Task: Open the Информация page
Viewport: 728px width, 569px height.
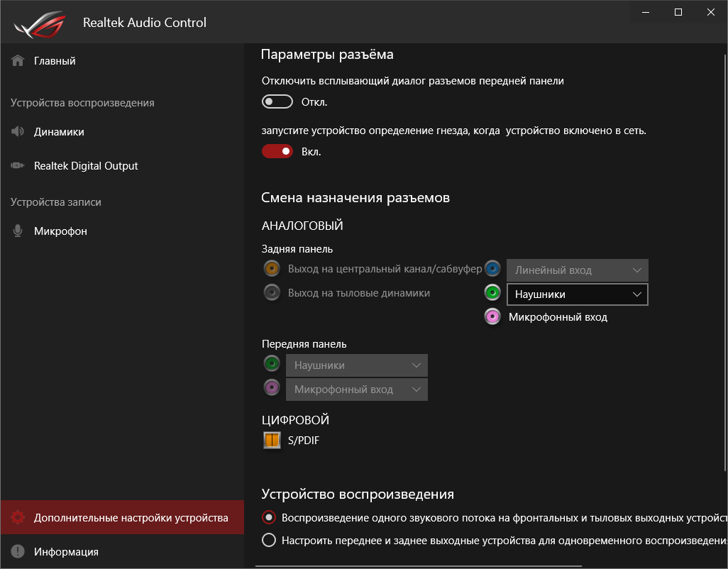Action: 66,552
